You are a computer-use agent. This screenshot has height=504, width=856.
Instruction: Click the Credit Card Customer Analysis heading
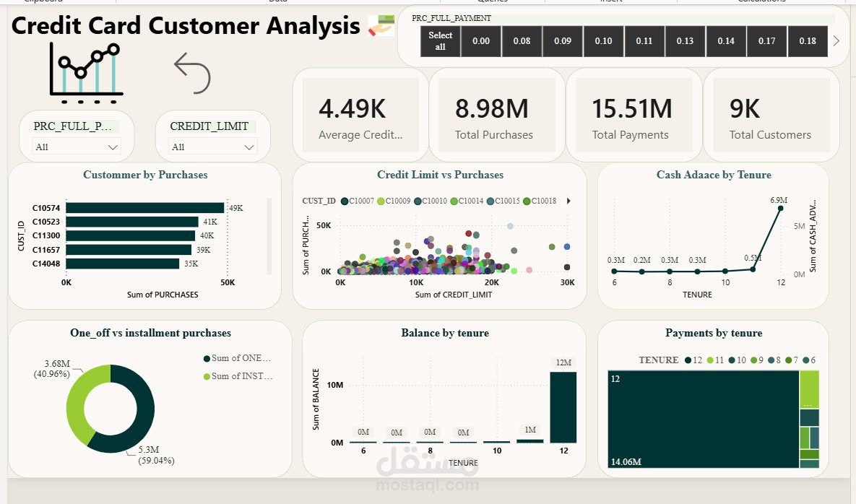[186, 26]
